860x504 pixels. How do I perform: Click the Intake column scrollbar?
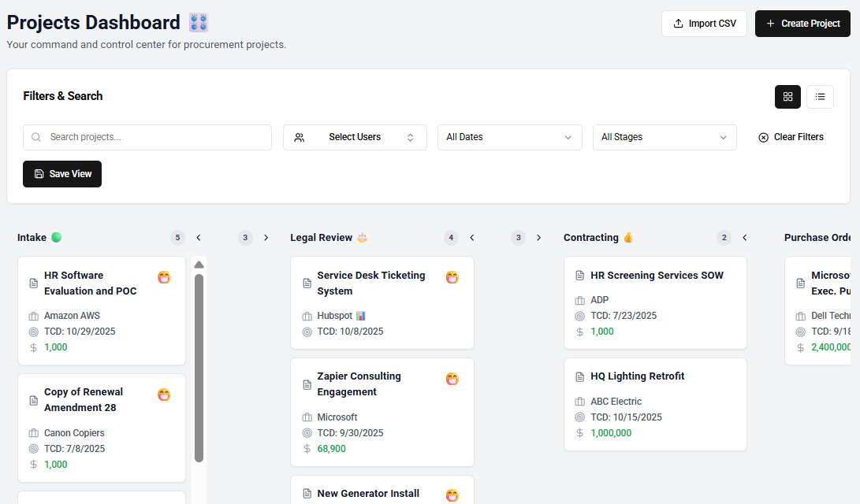(199, 366)
